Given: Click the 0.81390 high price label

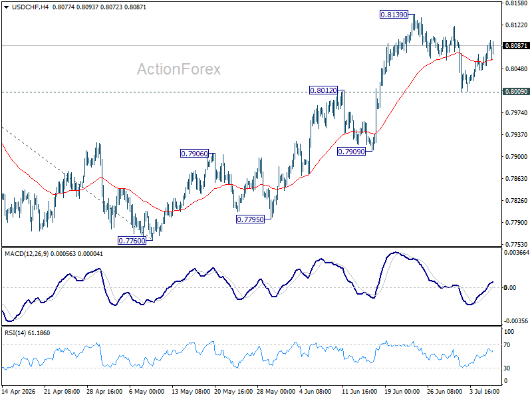Looking at the screenshot, I should 394,15.
